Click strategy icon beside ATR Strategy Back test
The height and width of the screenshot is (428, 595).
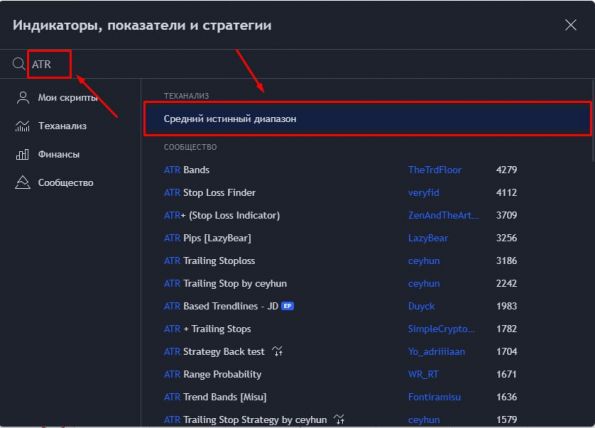277,351
